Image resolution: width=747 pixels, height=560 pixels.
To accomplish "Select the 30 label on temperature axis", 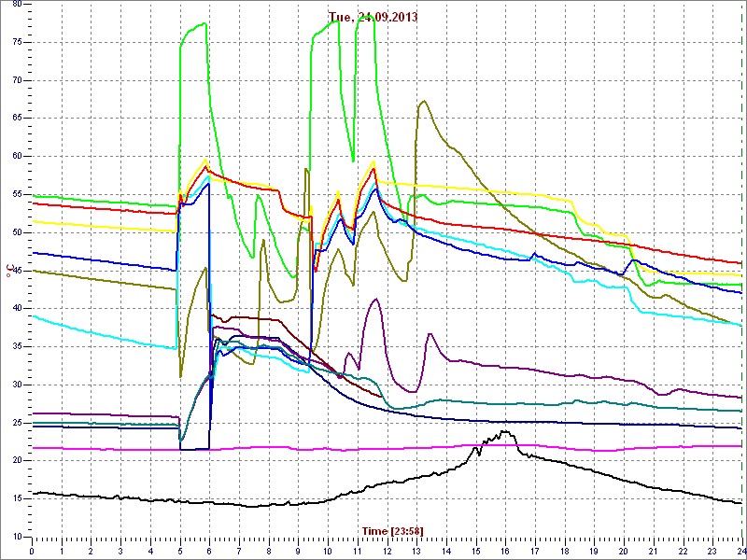I will pos(16,385).
